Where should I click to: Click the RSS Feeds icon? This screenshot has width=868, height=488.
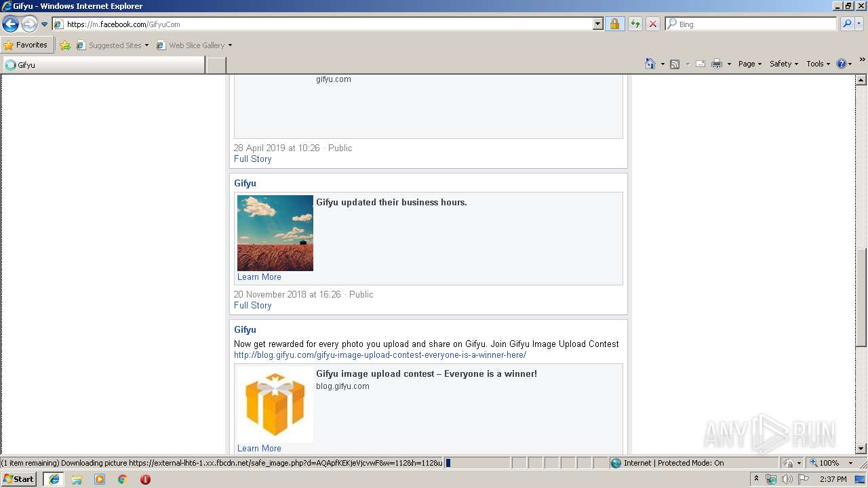click(675, 64)
